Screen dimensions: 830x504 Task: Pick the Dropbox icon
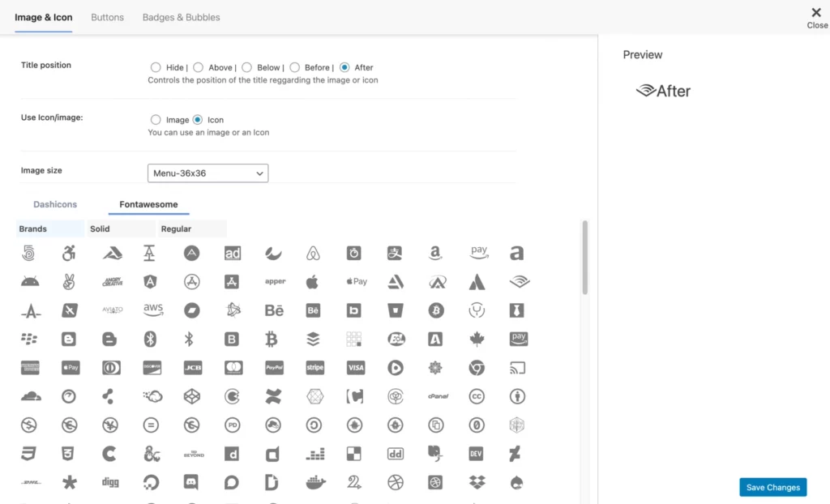point(477,481)
